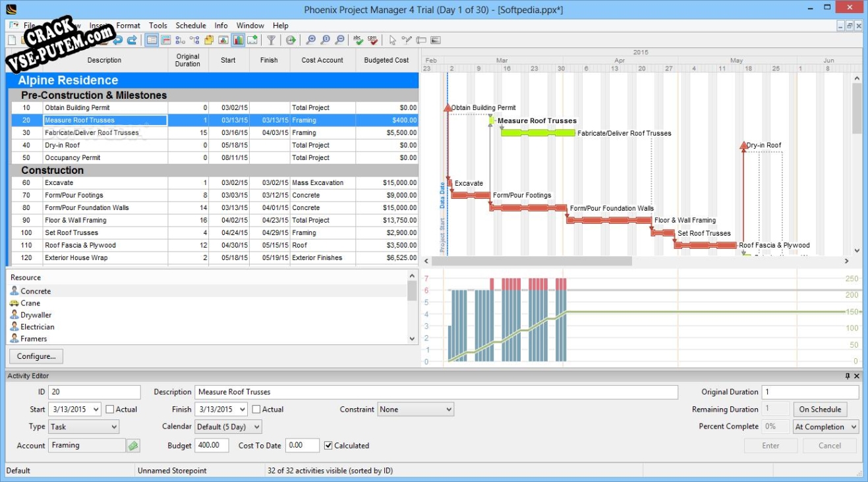Click the blue Undo arrow icon
The width and height of the screenshot is (868, 482).
pyautogui.click(x=118, y=40)
